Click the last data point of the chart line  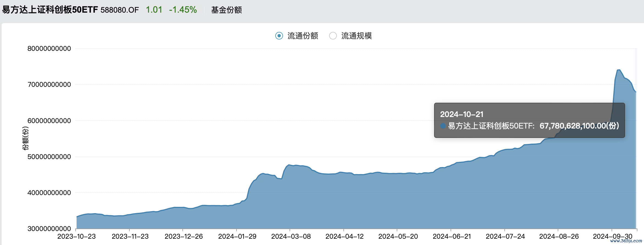click(x=636, y=92)
